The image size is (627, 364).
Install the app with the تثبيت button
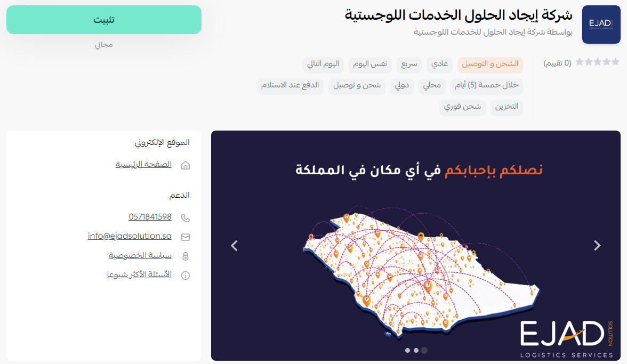[104, 20]
